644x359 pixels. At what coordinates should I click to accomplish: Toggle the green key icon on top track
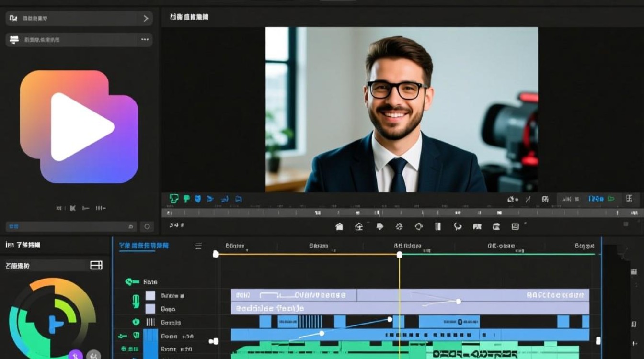132,282
